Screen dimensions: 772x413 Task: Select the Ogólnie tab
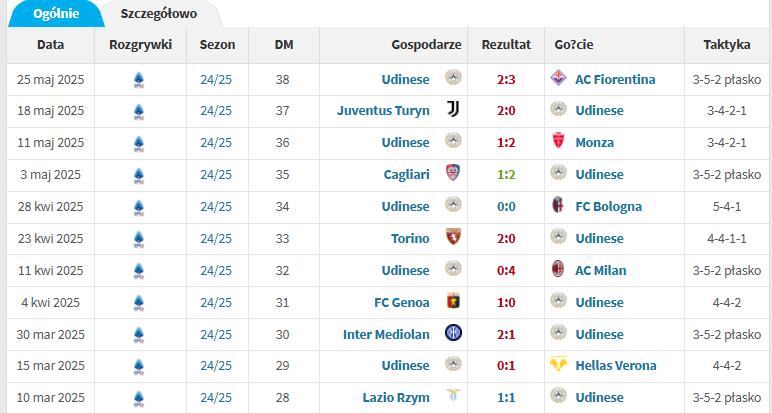coord(56,13)
